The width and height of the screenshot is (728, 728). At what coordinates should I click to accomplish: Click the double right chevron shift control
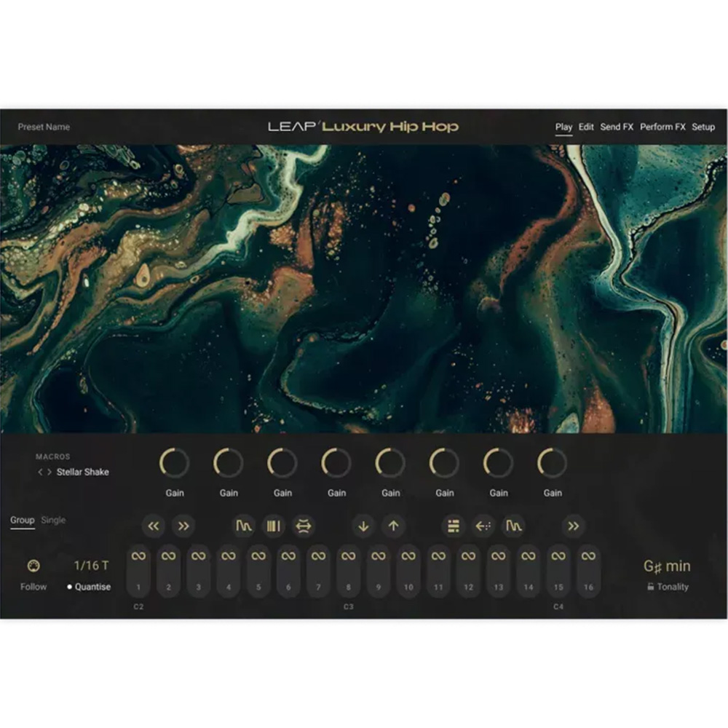click(572, 526)
